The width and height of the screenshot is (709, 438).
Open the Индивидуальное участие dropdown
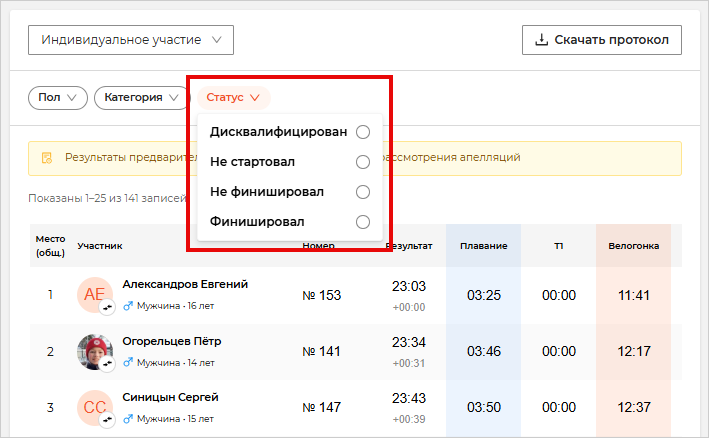click(131, 40)
